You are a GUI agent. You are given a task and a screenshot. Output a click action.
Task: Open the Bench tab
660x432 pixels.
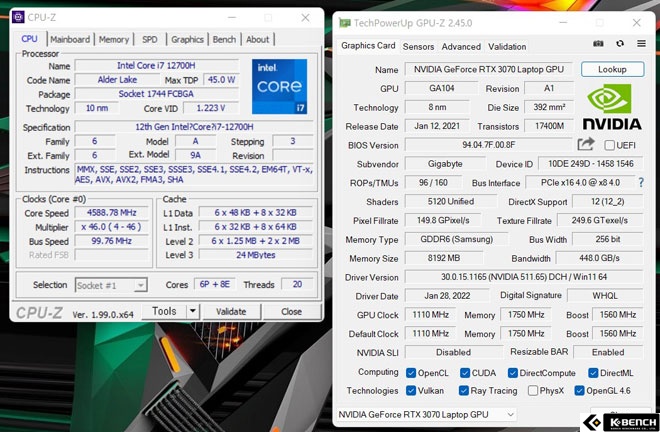(224, 40)
